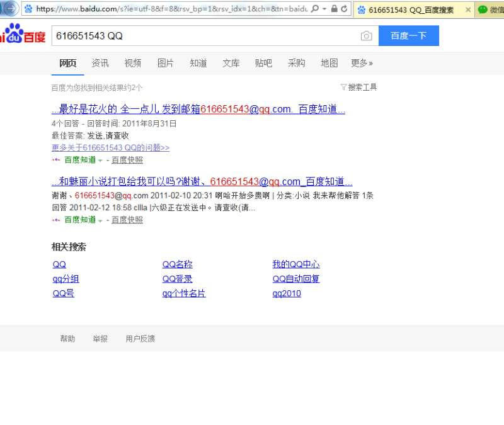Select the 资讯 tab

(100, 63)
